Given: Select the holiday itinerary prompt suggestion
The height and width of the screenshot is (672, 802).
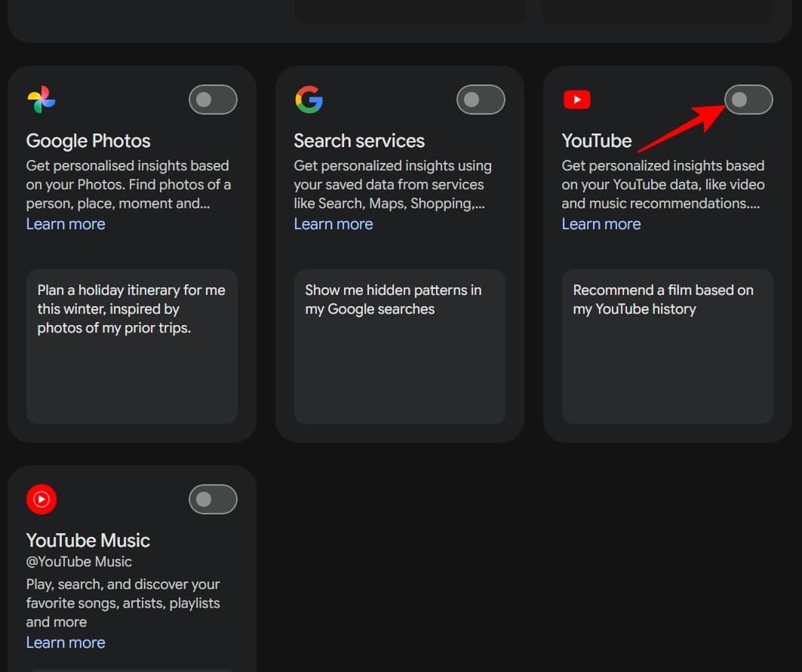Looking at the screenshot, I should tap(132, 346).
